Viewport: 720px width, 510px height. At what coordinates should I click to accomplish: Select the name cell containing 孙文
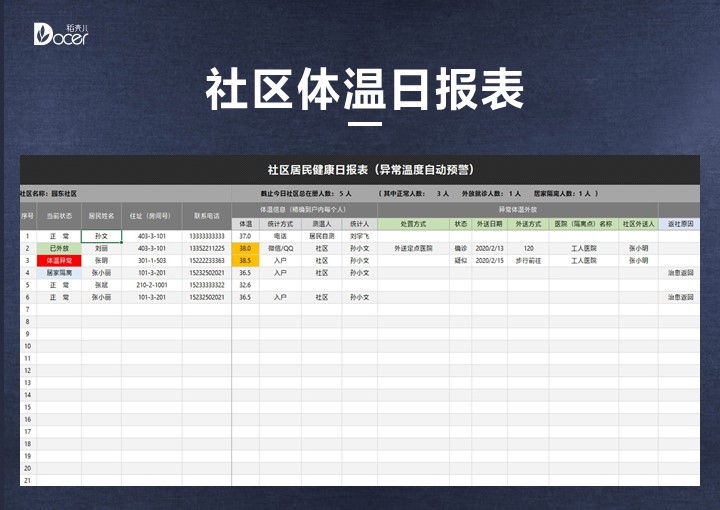(x=102, y=236)
